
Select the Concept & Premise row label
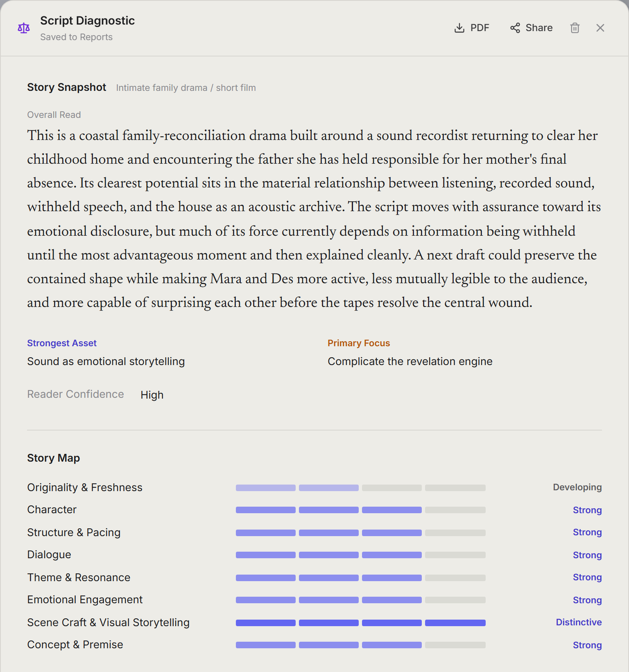click(75, 645)
